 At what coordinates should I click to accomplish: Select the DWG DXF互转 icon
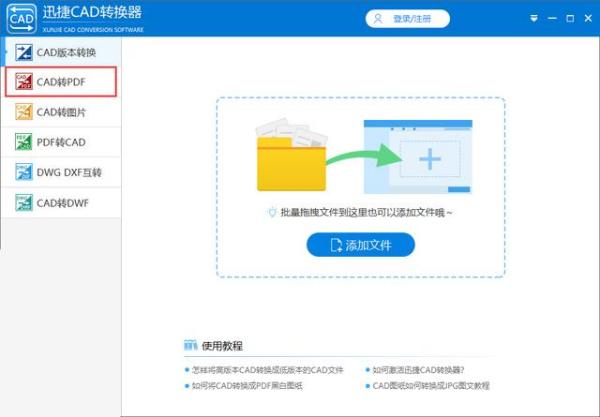[x=24, y=172]
